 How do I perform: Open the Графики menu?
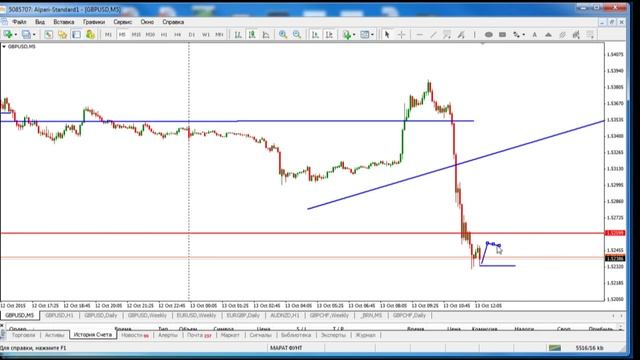94,22
